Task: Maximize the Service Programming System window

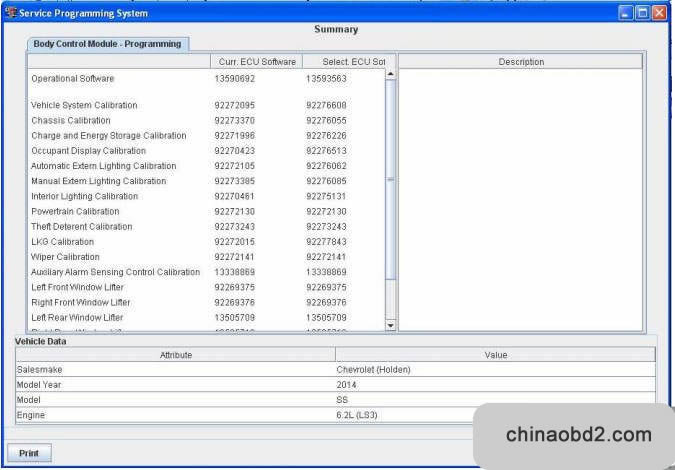Action: pyautogui.click(x=642, y=13)
